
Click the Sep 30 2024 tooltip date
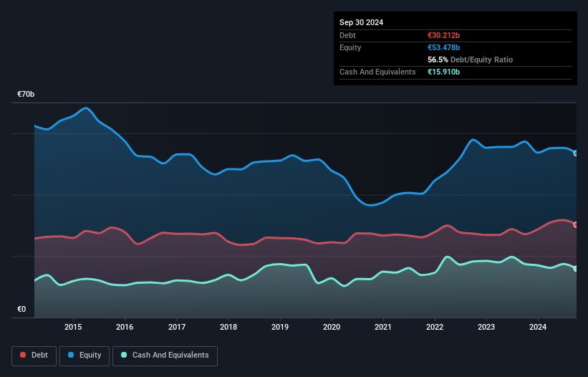[362, 22]
